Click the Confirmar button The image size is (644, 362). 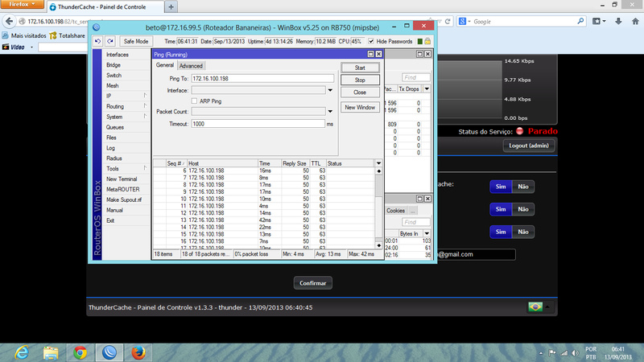click(x=312, y=283)
